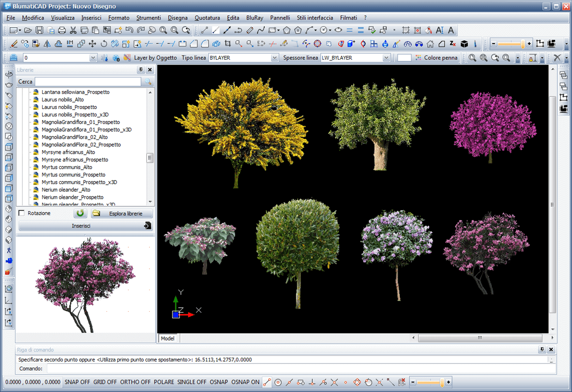Toggle endpoint object snap icon

[x=267, y=382]
